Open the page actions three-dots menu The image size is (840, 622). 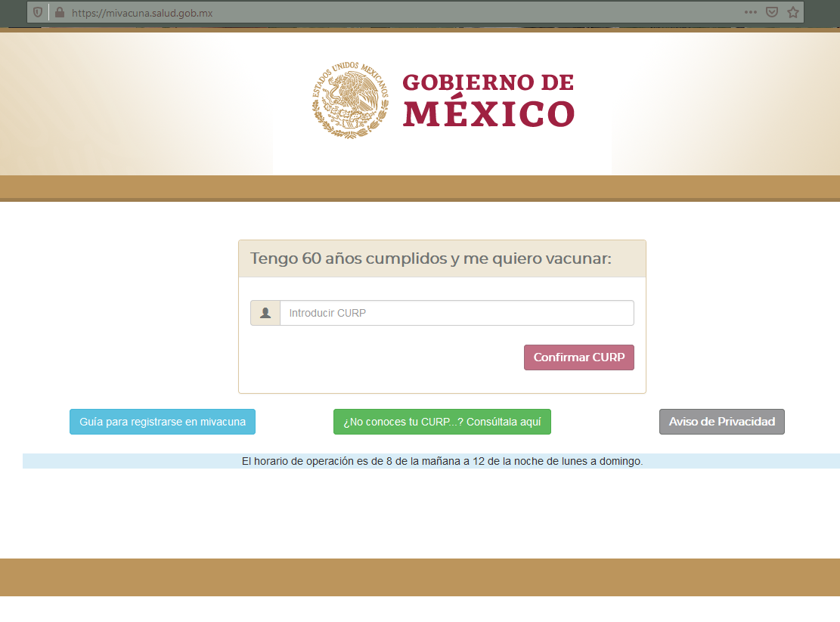click(751, 12)
